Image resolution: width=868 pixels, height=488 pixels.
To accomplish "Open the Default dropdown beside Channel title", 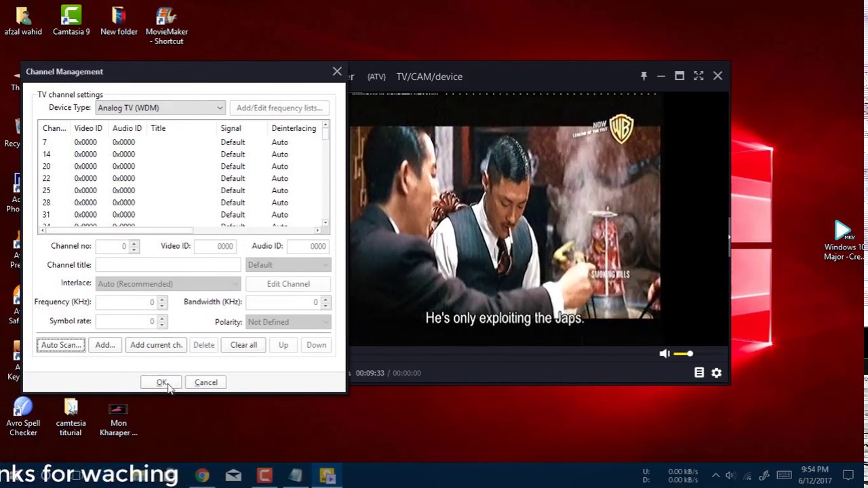I will pyautogui.click(x=288, y=265).
